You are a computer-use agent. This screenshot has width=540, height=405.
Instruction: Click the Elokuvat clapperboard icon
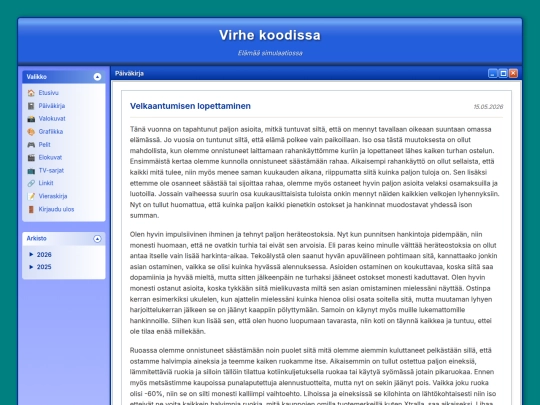[31, 157]
